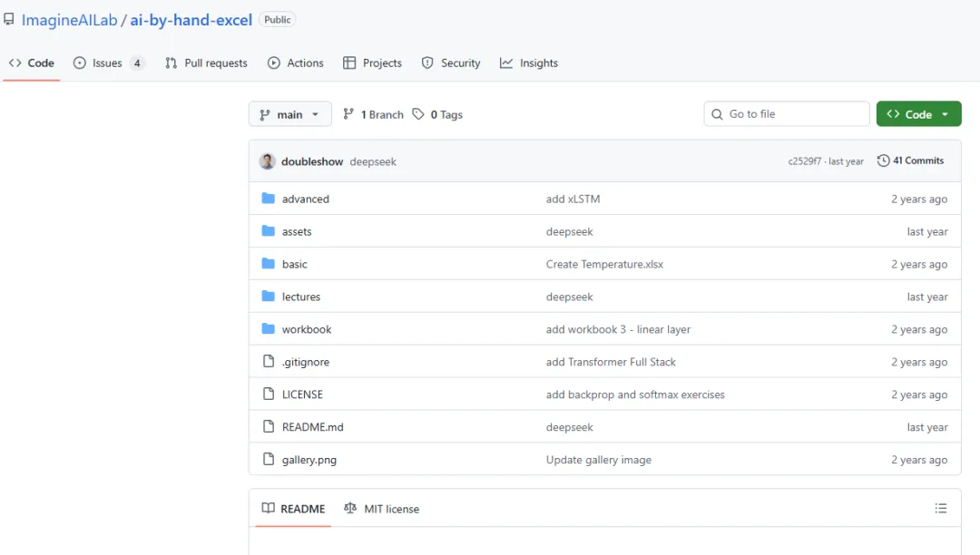This screenshot has height=555, width=980.
Task: Click the tags icon next to 0 Tags
Action: point(418,114)
